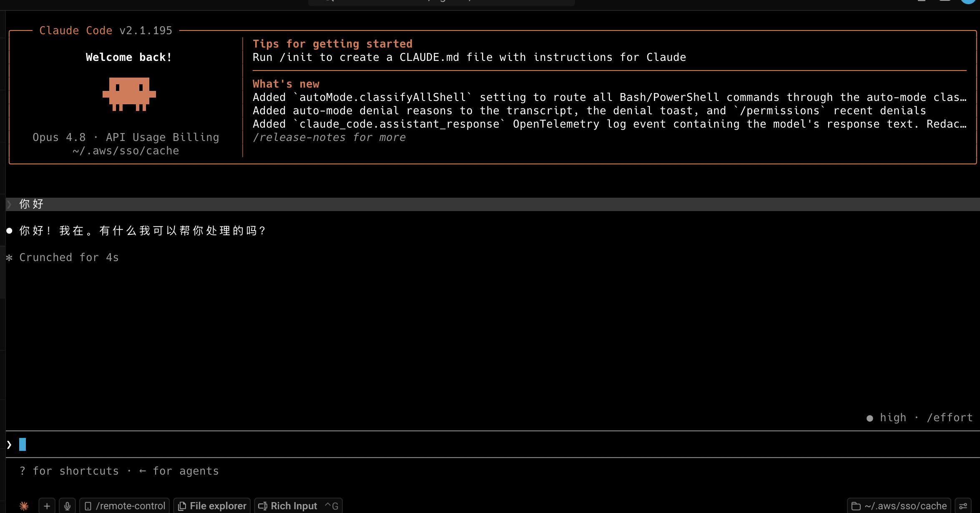The width and height of the screenshot is (980, 513).
Task: Click the "What's new" heading
Action: (x=286, y=84)
